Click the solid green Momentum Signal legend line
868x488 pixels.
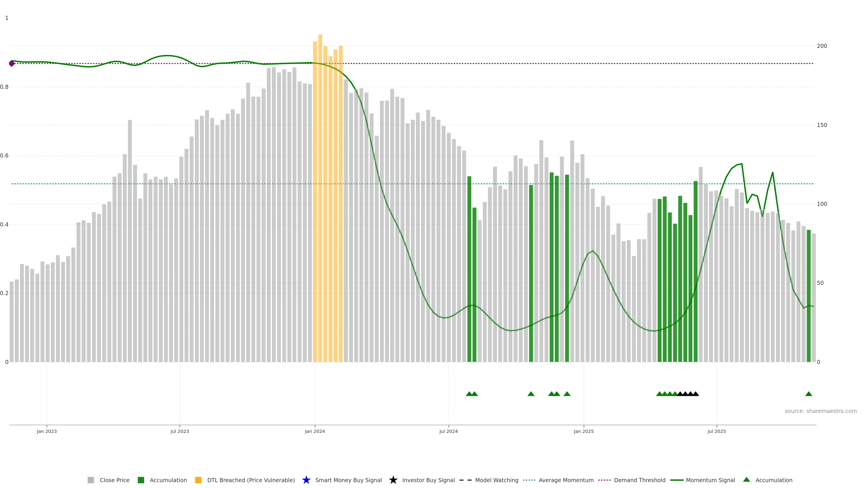[677, 480]
